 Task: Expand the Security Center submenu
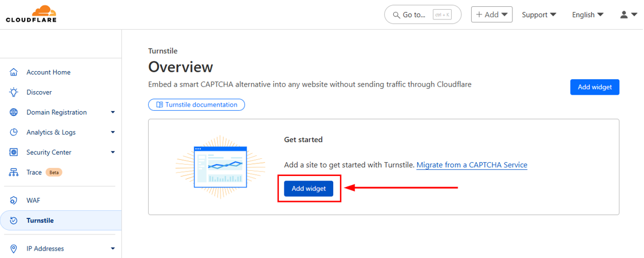113,153
